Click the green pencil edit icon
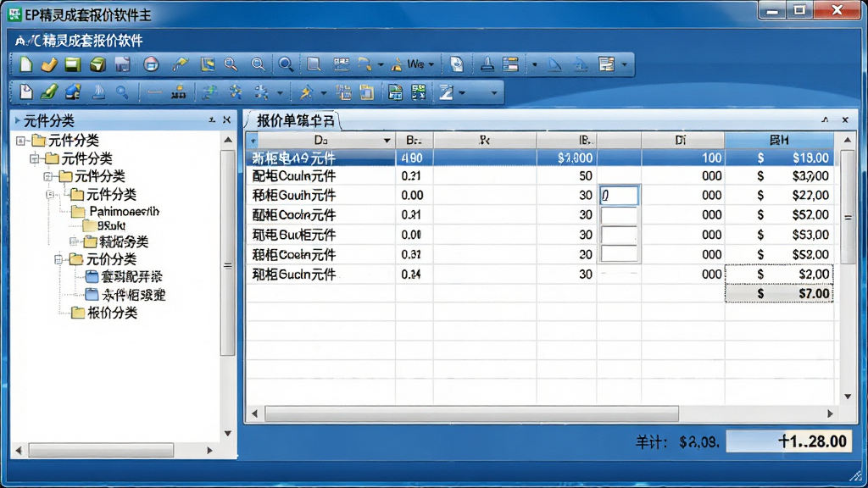Viewport: 868px width, 488px height. point(48,91)
